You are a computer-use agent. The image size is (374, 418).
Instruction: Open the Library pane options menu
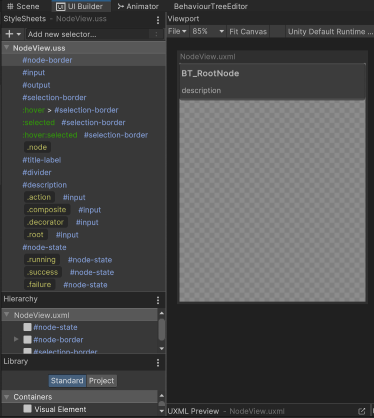[158, 363]
